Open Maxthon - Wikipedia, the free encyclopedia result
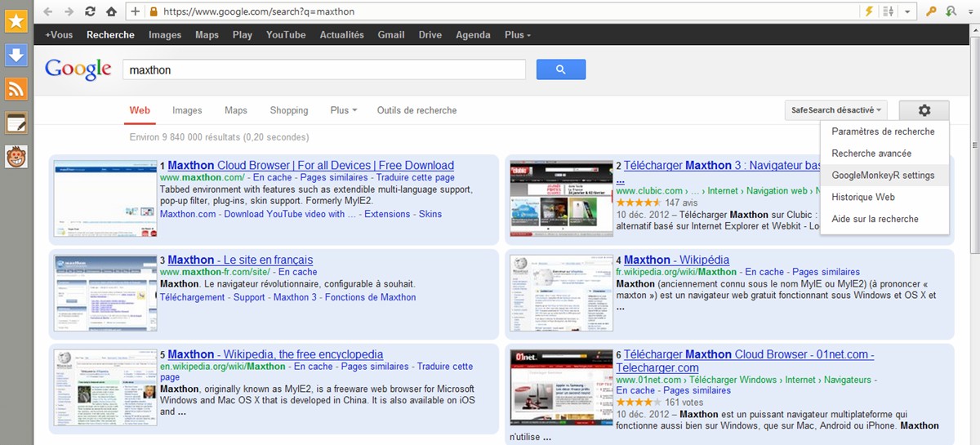 tap(275, 354)
